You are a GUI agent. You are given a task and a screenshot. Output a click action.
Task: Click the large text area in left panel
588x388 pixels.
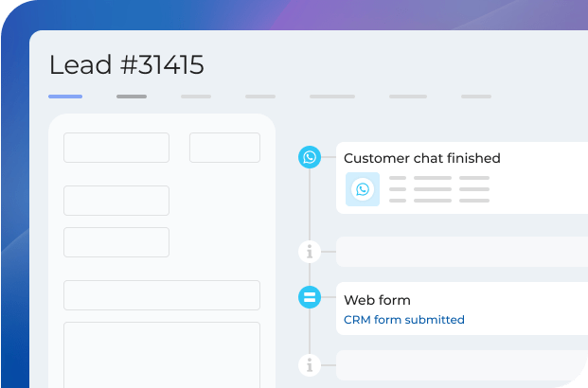pos(162,354)
